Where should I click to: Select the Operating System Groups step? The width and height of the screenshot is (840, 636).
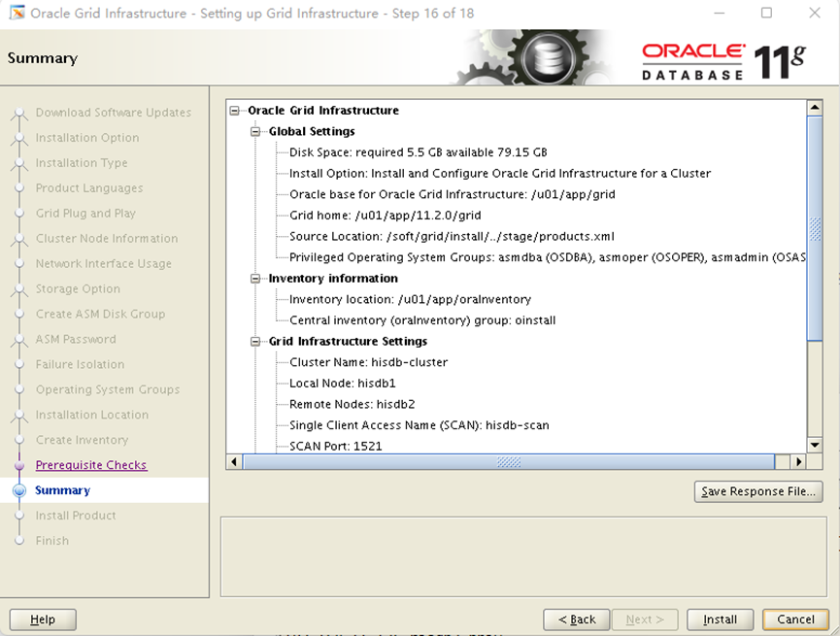(x=108, y=389)
